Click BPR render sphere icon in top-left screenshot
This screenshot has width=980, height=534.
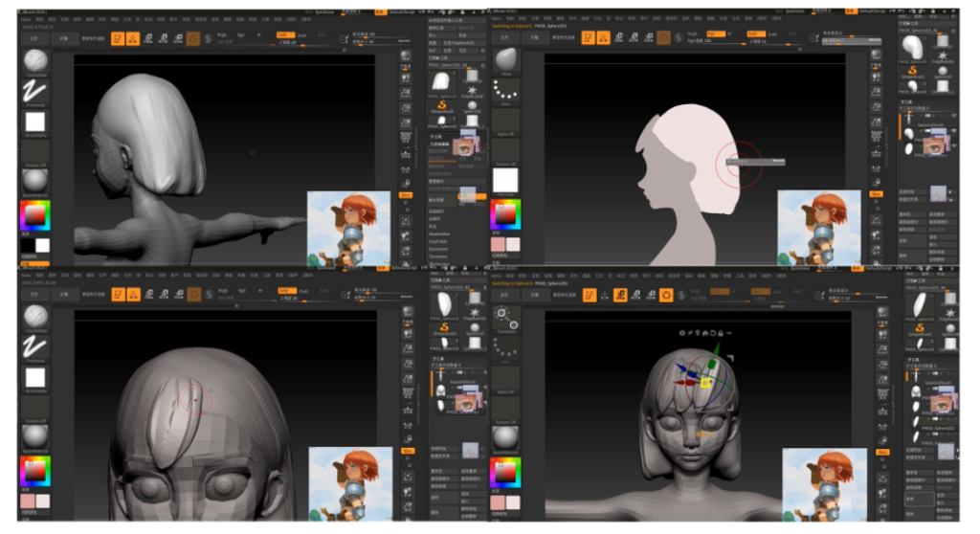(406, 56)
